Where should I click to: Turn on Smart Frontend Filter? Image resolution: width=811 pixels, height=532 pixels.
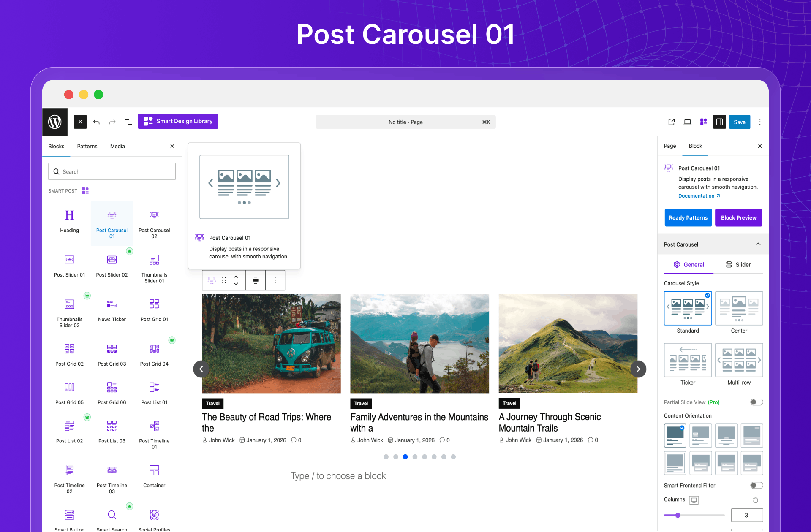[x=756, y=485]
